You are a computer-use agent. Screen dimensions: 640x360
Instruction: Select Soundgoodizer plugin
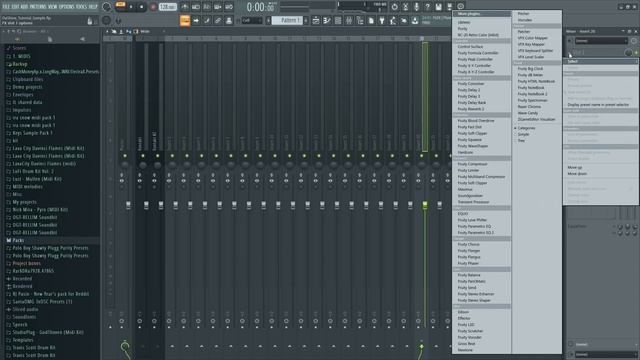click(470, 196)
